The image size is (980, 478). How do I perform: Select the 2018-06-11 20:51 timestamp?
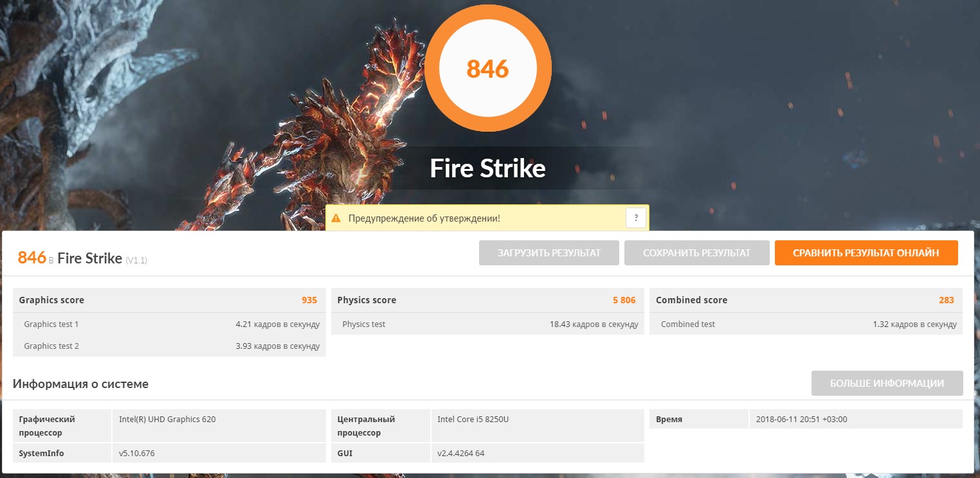point(802,420)
